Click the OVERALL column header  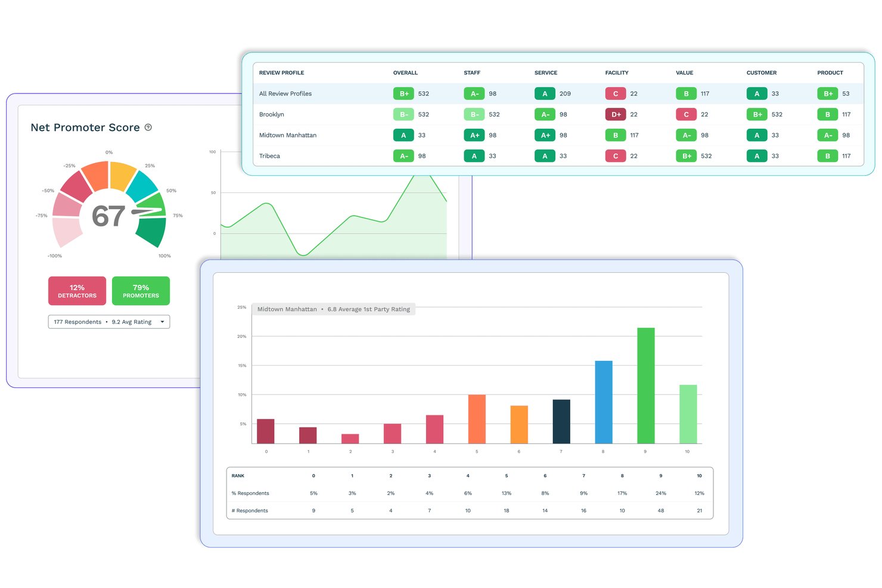click(405, 73)
